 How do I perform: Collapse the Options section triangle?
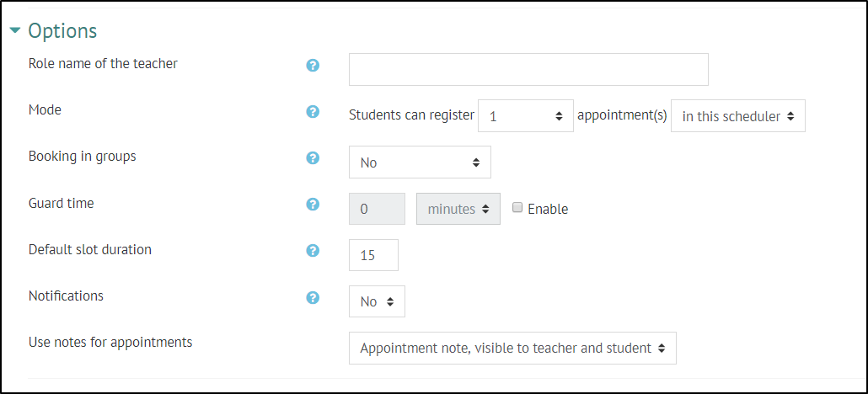(x=15, y=31)
